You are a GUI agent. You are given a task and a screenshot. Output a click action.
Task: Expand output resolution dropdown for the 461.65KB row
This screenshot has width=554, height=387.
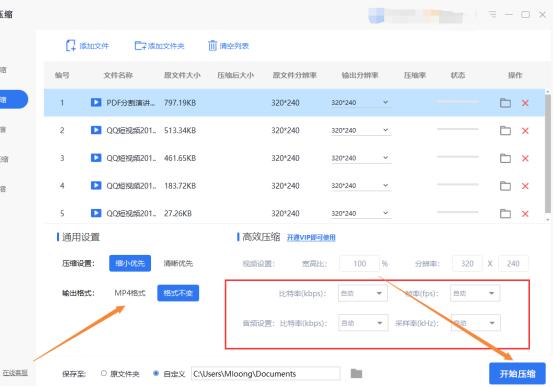[x=385, y=158]
